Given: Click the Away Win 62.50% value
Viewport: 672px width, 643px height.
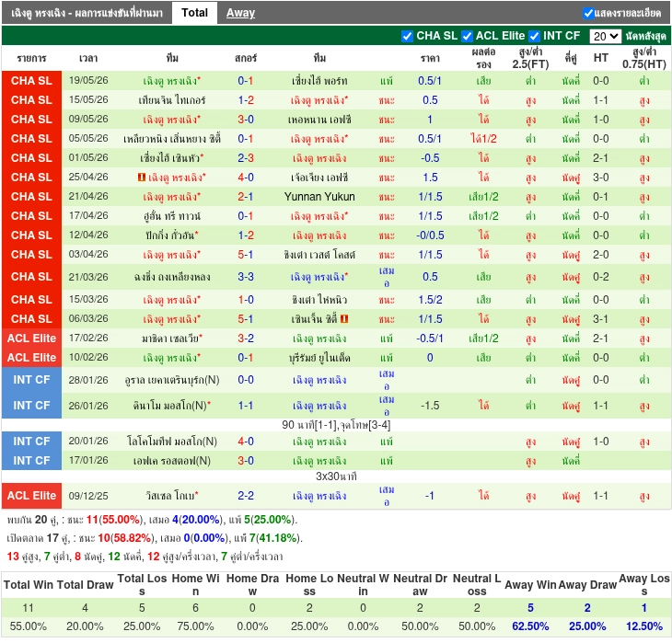Looking at the screenshot, I should 530,626.
